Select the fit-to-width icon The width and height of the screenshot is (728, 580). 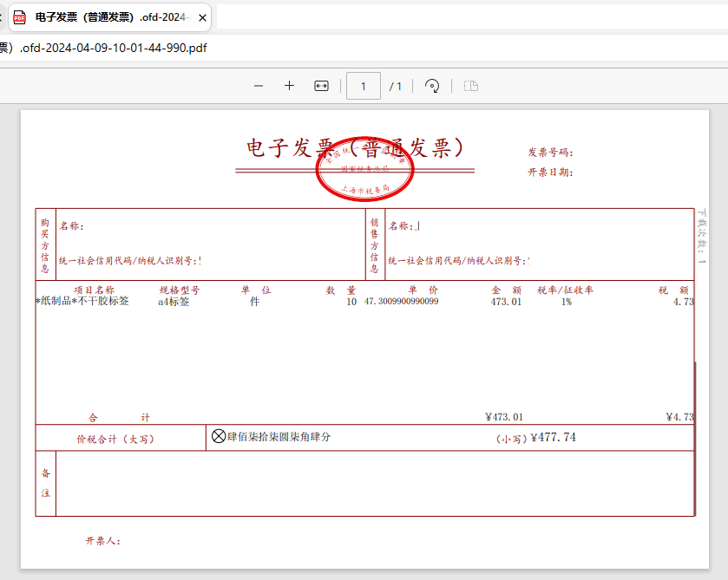point(321,85)
